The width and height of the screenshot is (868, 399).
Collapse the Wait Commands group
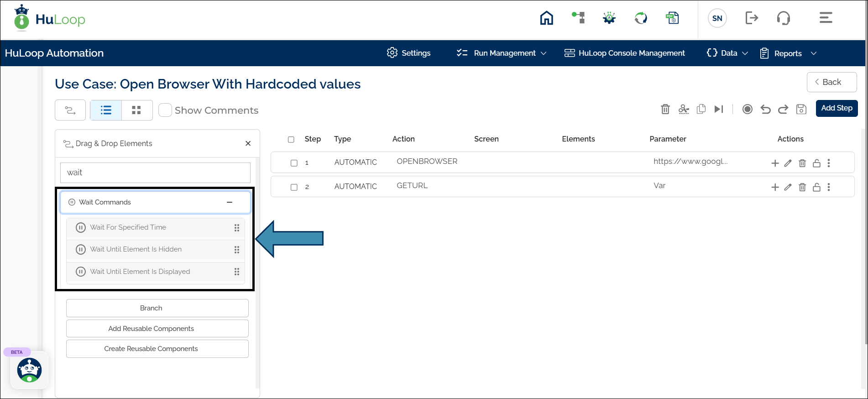coord(230,202)
